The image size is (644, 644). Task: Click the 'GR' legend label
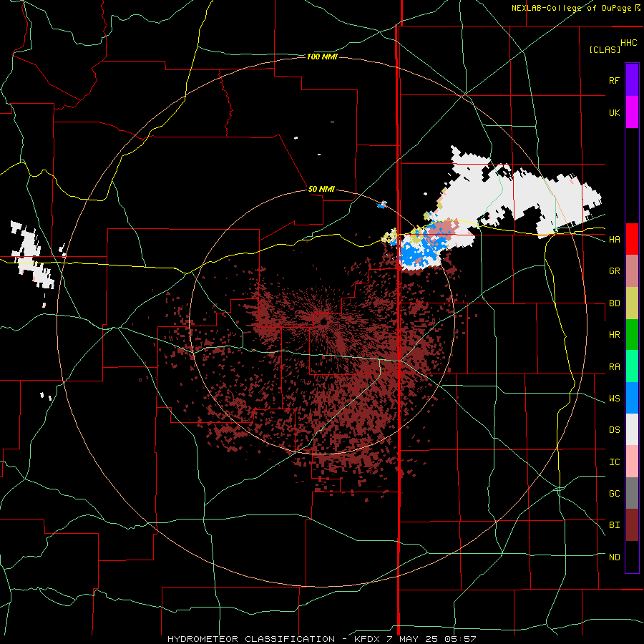click(x=614, y=271)
